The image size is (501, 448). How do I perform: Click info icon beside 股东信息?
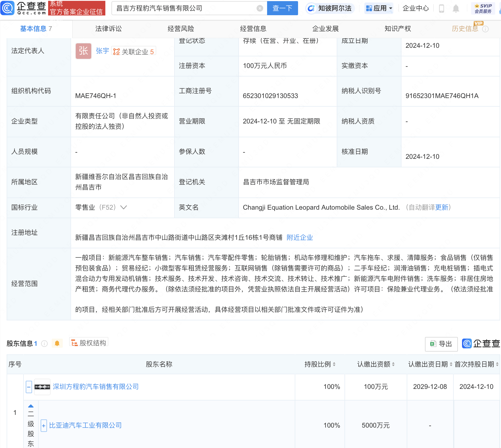44,344
